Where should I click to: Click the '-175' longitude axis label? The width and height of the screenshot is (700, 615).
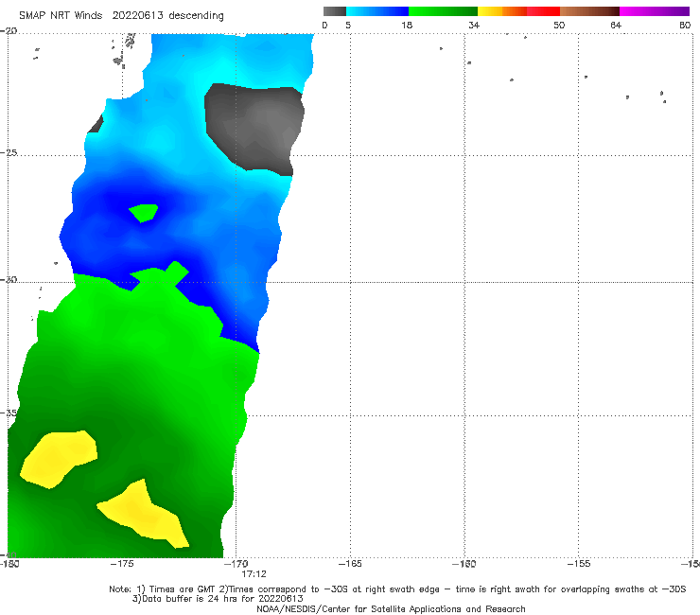122,564
